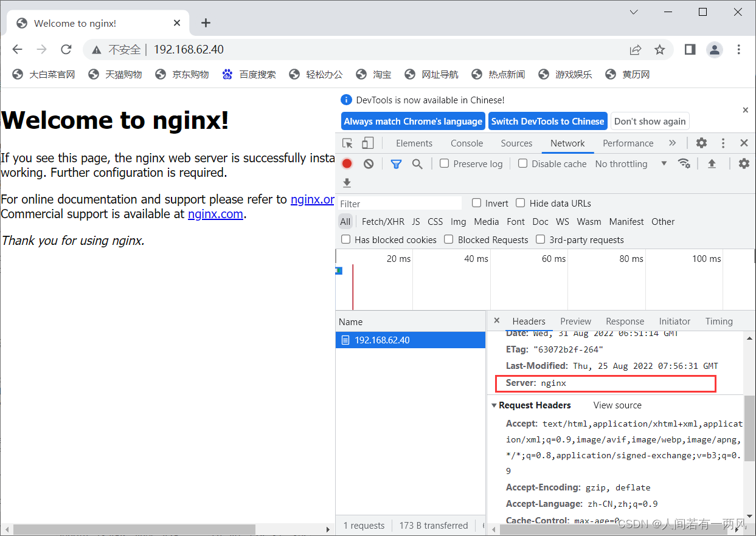Enable Disable cache checkbox

(x=522, y=163)
